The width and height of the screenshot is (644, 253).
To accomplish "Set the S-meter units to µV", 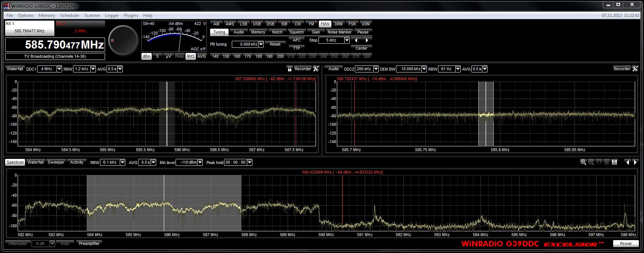I will pyautogui.click(x=168, y=56).
